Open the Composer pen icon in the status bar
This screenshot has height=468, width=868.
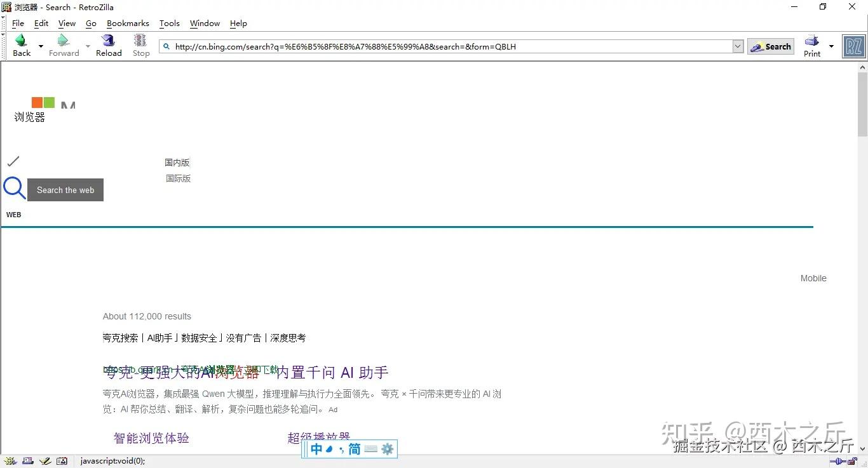point(44,461)
